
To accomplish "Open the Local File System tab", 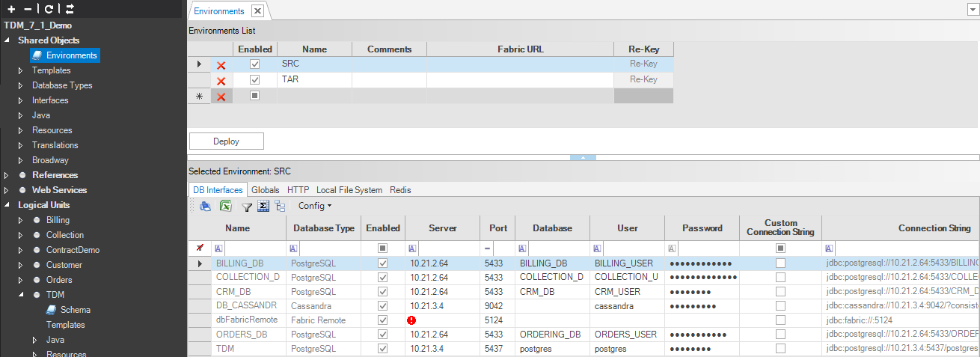I will coord(349,190).
